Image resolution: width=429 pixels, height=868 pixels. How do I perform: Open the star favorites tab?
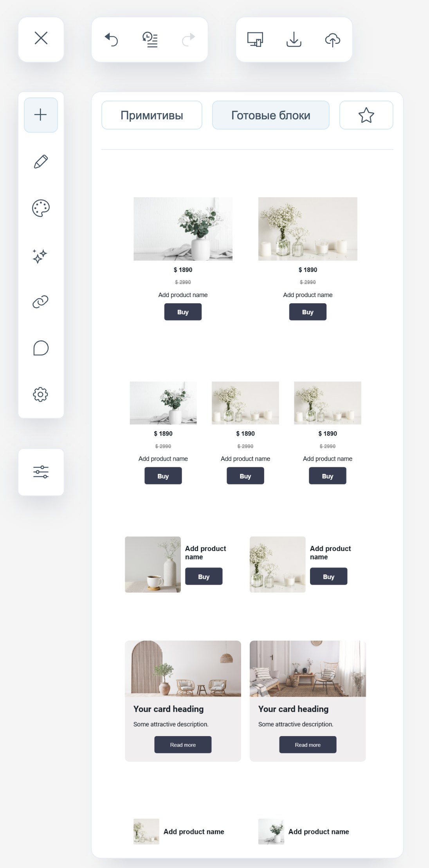366,115
